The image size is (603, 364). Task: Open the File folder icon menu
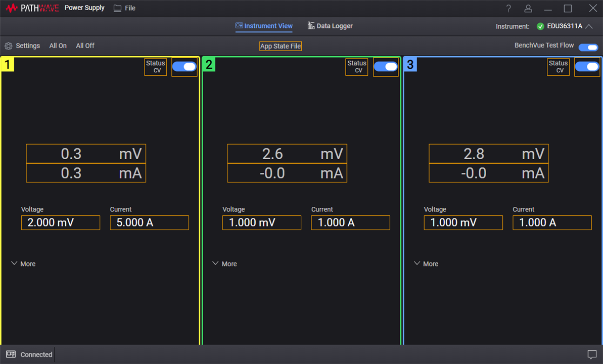coord(117,8)
